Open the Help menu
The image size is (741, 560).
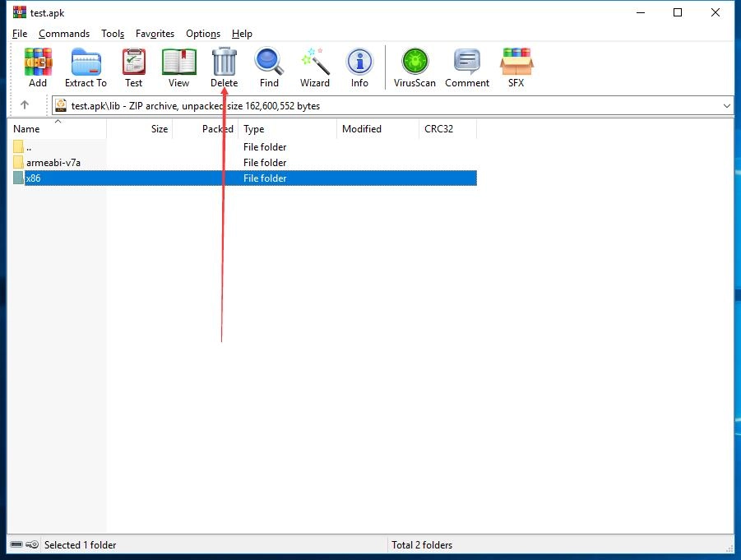tap(242, 34)
